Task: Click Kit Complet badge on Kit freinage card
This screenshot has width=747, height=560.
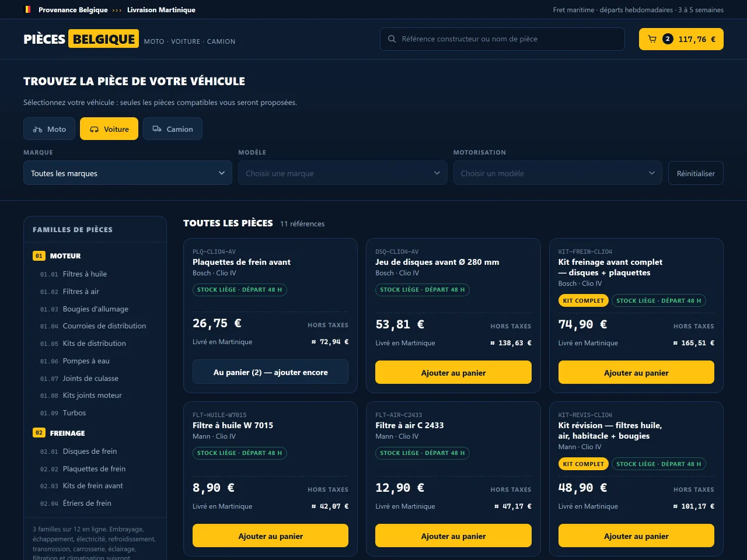Action: (x=584, y=301)
